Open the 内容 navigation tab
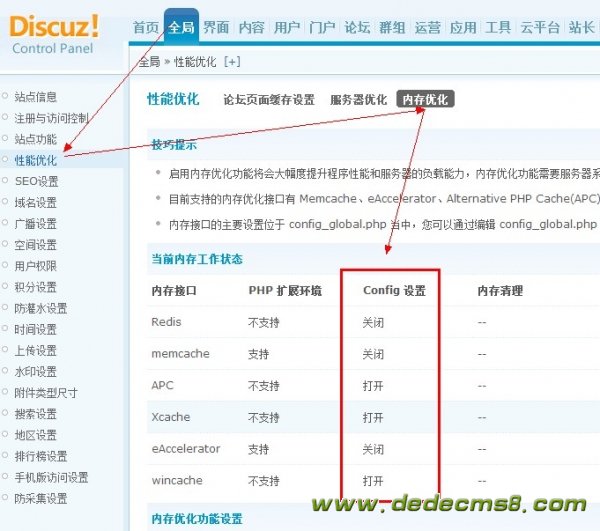 251,28
